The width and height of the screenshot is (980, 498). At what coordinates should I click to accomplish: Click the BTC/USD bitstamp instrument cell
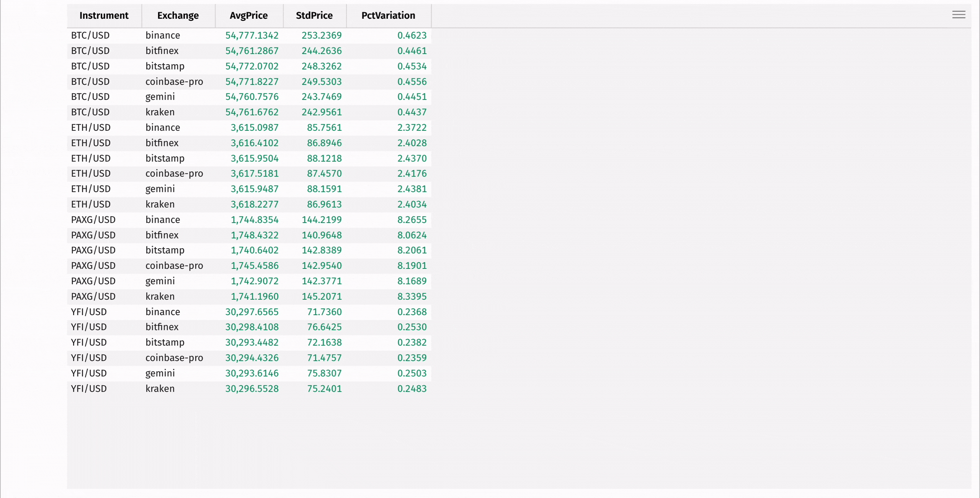(90, 66)
